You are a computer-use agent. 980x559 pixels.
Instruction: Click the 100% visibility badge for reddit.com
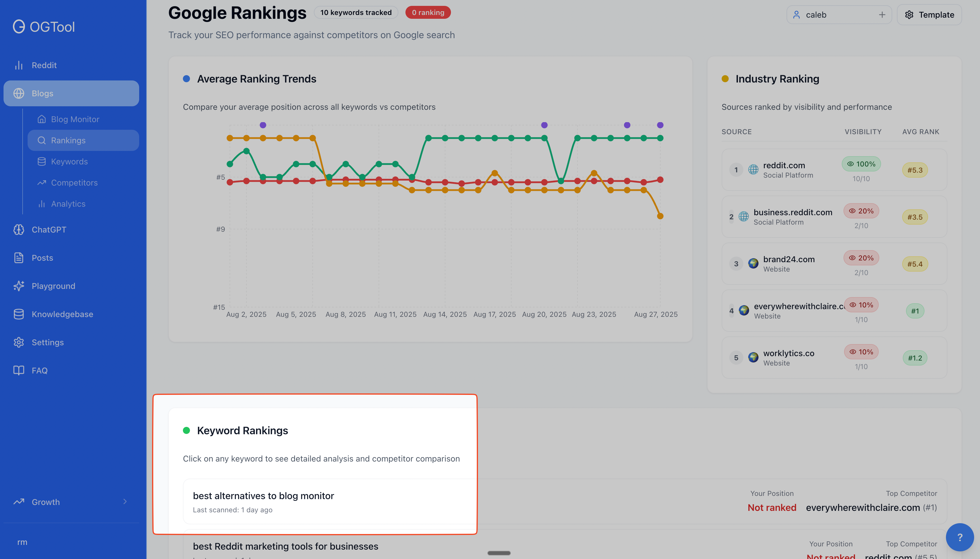pyautogui.click(x=861, y=164)
